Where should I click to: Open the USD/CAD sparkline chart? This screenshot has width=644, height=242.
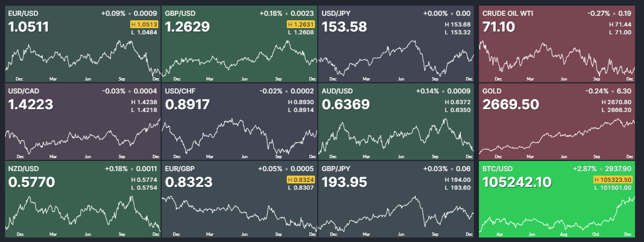[82, 135]
